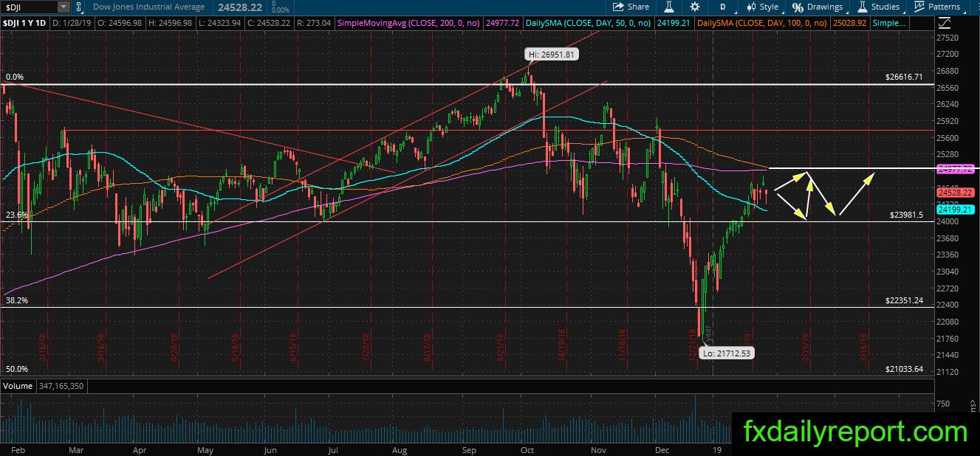The width and height of the screenshot is (980, 456).
Task: Click the $DJI 1 Y 1D label
Action: pyautogui.click(x=25, y=24)
